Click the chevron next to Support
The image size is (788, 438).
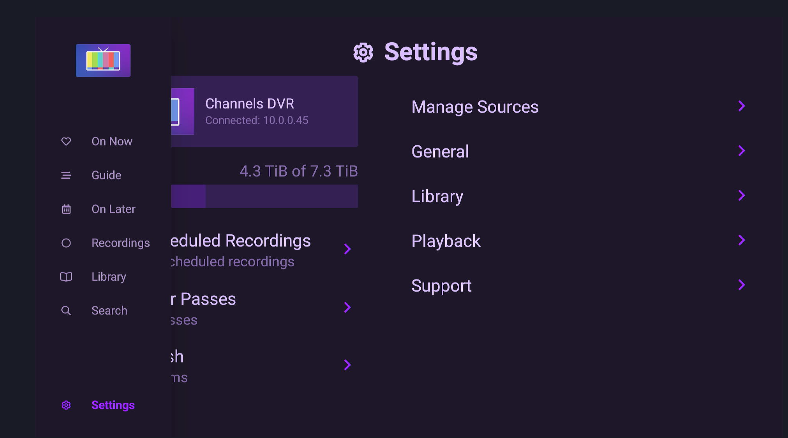tap(741, 285)
